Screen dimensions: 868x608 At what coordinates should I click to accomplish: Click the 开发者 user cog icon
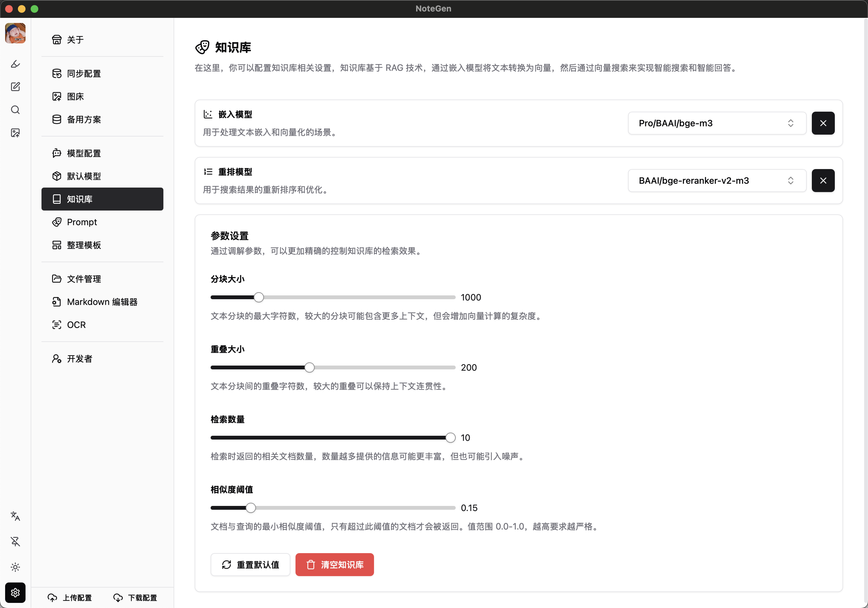click(57, 359)
